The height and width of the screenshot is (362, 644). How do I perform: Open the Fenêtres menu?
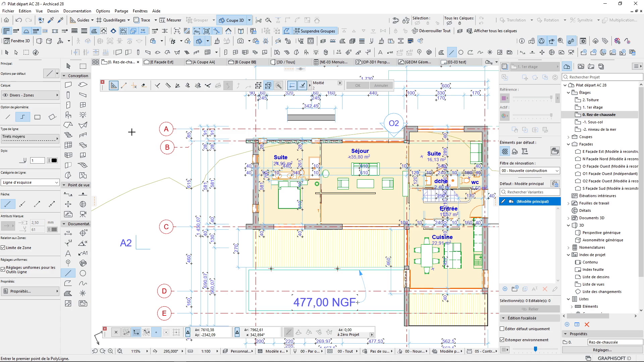[x=140, y=11]
